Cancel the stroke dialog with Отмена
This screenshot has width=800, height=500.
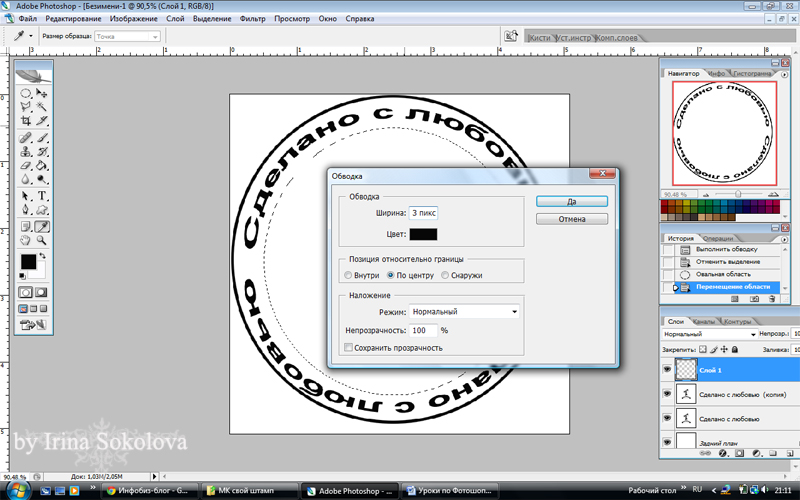pyautogui.click(x=572, y=219)
